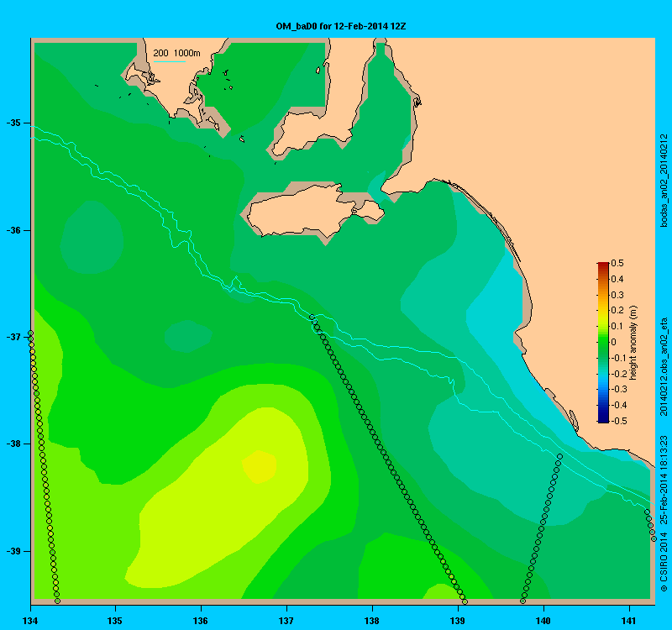Click the -0.4 value on the color scale

(618, 405)
